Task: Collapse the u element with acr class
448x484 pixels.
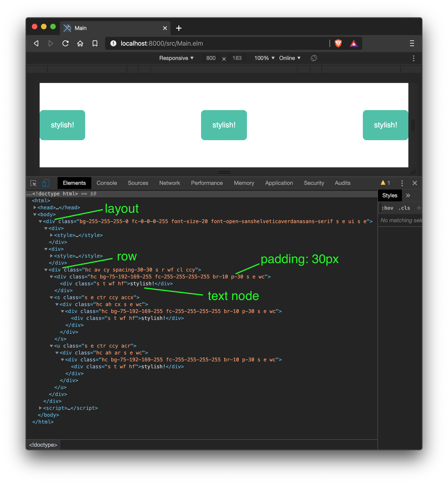Action: (x=51, y=346)
